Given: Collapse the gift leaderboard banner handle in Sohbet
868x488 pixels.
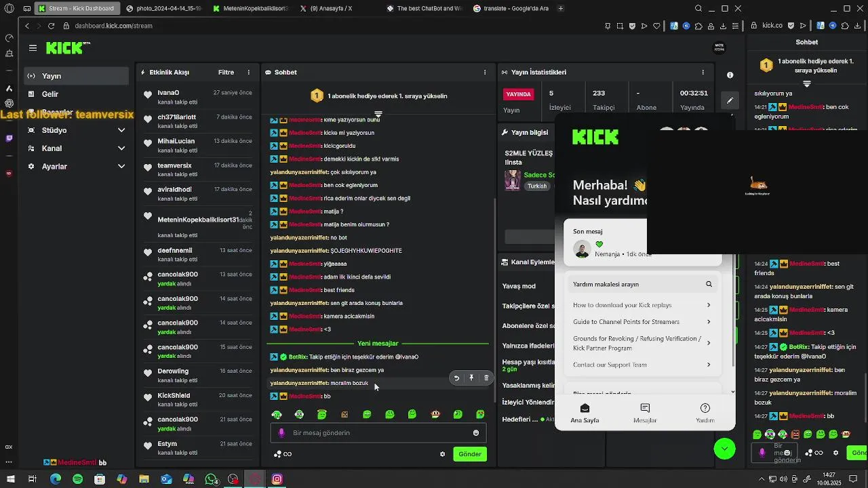Looking at the screenshot, I should (x=378, y=114).
